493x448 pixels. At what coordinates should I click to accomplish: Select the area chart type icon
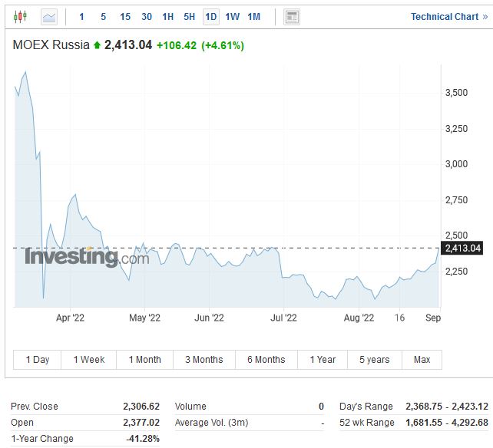click(49, 16)
